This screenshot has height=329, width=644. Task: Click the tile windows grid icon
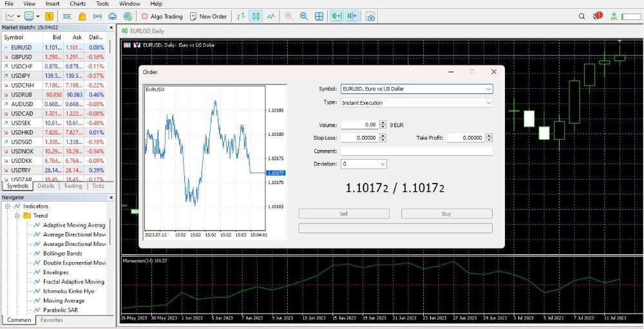point(319,16)
